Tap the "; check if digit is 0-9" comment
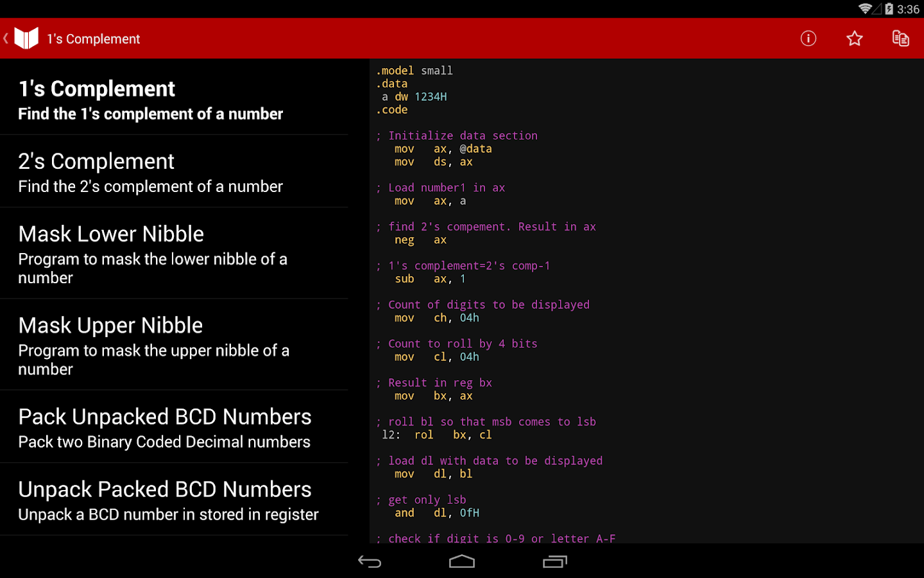The width and height of the screenshot is (924, 578). click(x=495, y=538)
